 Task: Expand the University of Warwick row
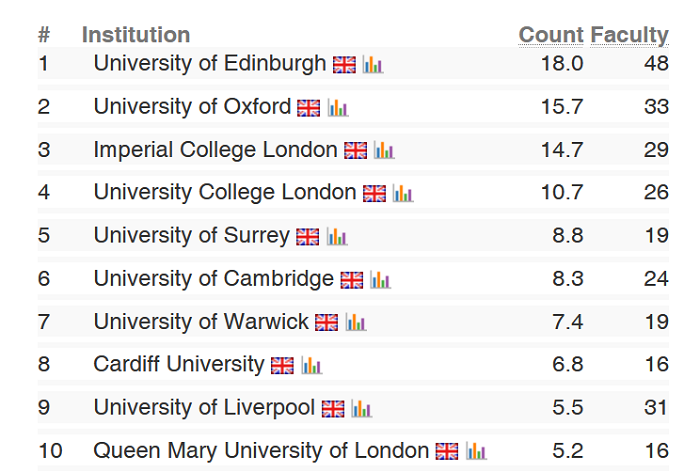click(x=201, y=322)
